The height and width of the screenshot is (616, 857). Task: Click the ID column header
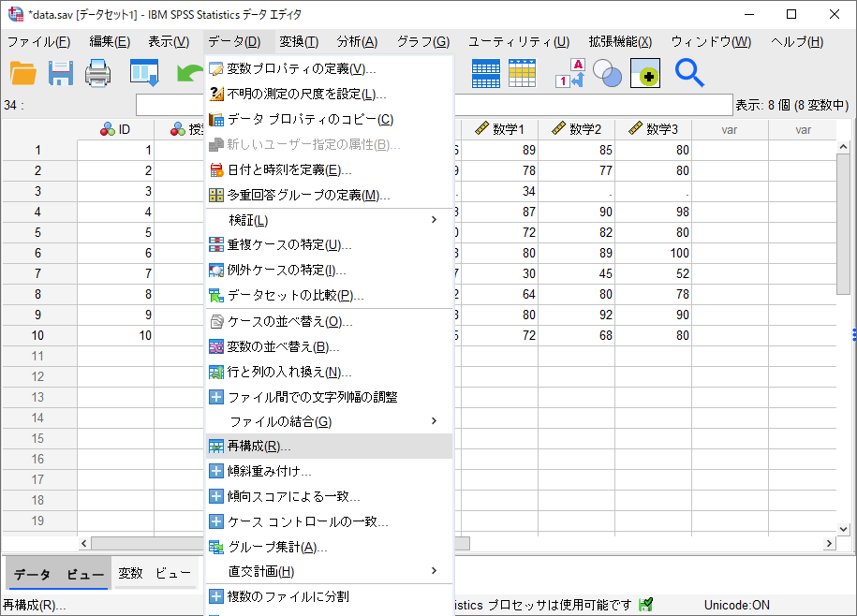115,129
